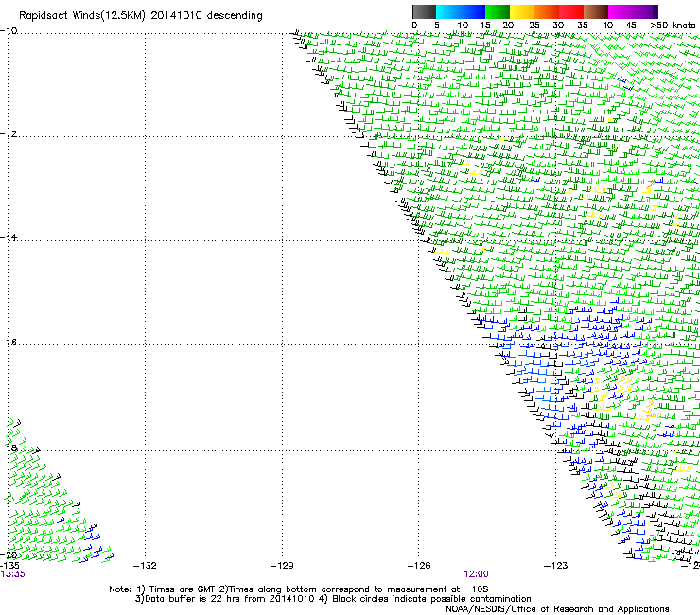Click the 'Data buffer is 22 hrs' note
This screenshot has height=615, width=700.
click(x=225, y=599)
